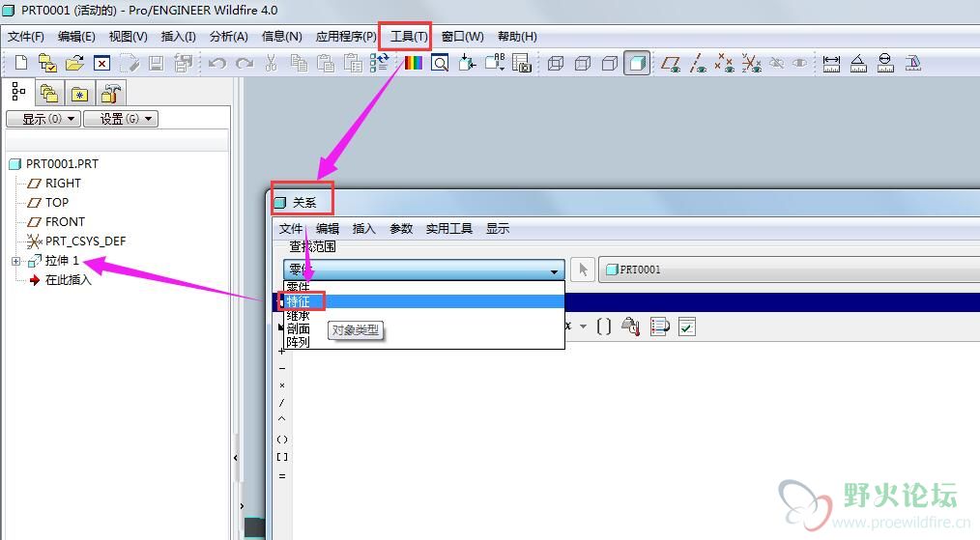The height and width of the screenshot is (540, 980).
Task: Open the 分析(A) main menu
Action: [229, 37]
